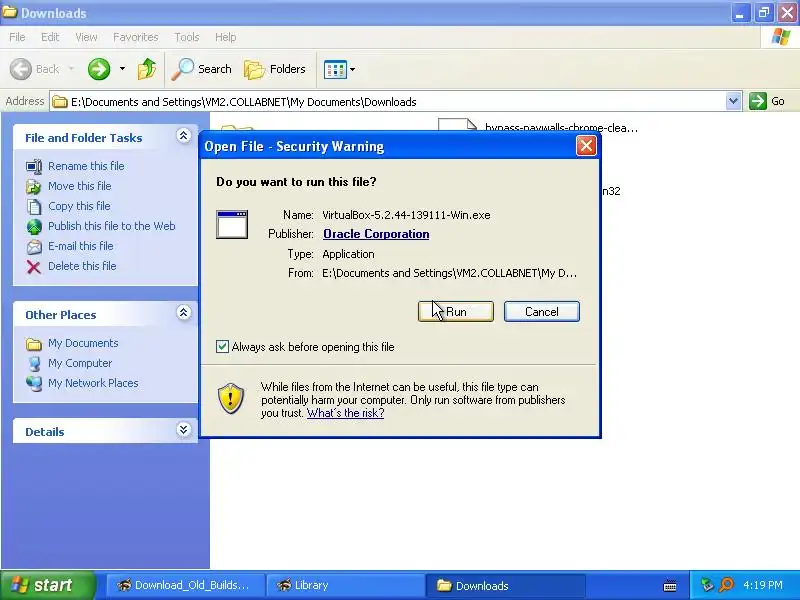Click the keyboard icon in taskbar
This screenshot has height=600, width=800.
pyautogui.click(x=670, y=586)
